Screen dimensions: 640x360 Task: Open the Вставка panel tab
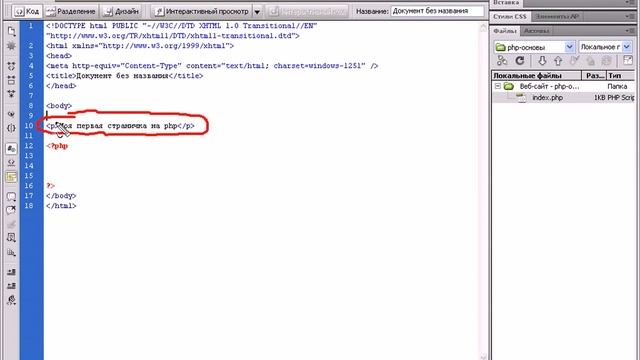(506, 2)
